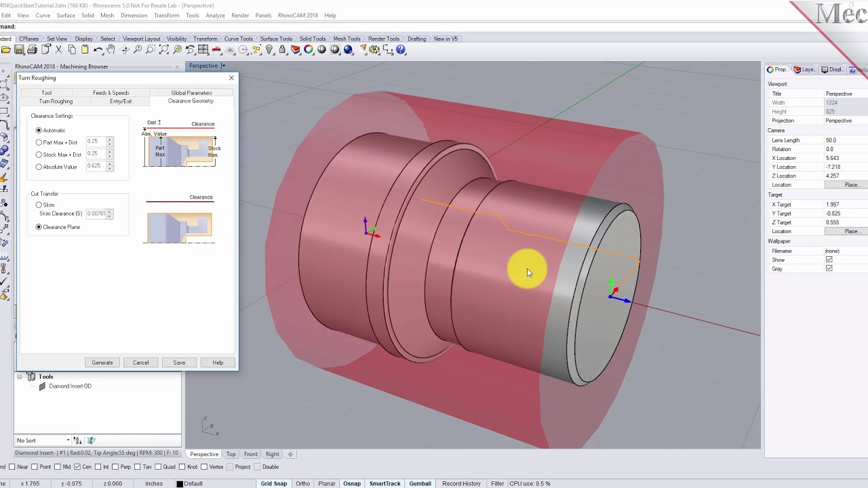Select the Part Max + Dist option
The width and height of the screenshot is (868, 488).
(x=39, y=142)
